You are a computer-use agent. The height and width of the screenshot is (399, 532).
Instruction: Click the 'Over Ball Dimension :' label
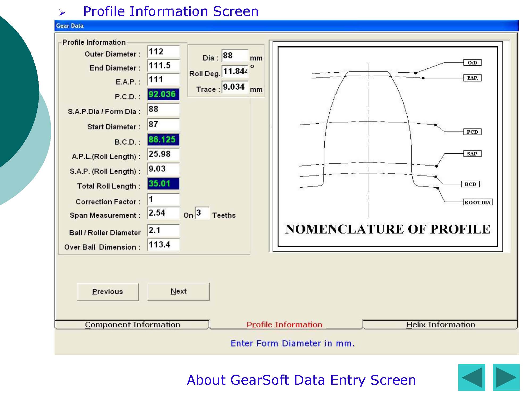(x=102, y=247)
